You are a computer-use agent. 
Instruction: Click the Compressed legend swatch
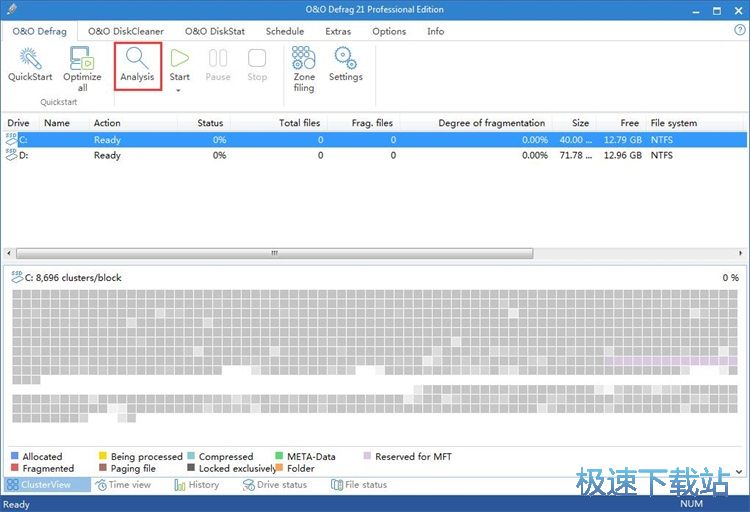(x=191, y=456)
